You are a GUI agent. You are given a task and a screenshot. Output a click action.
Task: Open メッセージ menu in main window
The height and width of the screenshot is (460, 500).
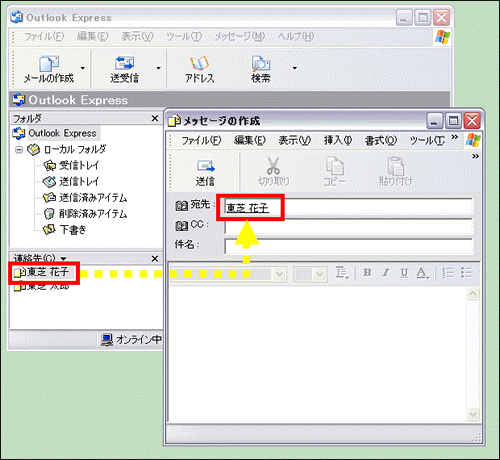tap(239, 36)
